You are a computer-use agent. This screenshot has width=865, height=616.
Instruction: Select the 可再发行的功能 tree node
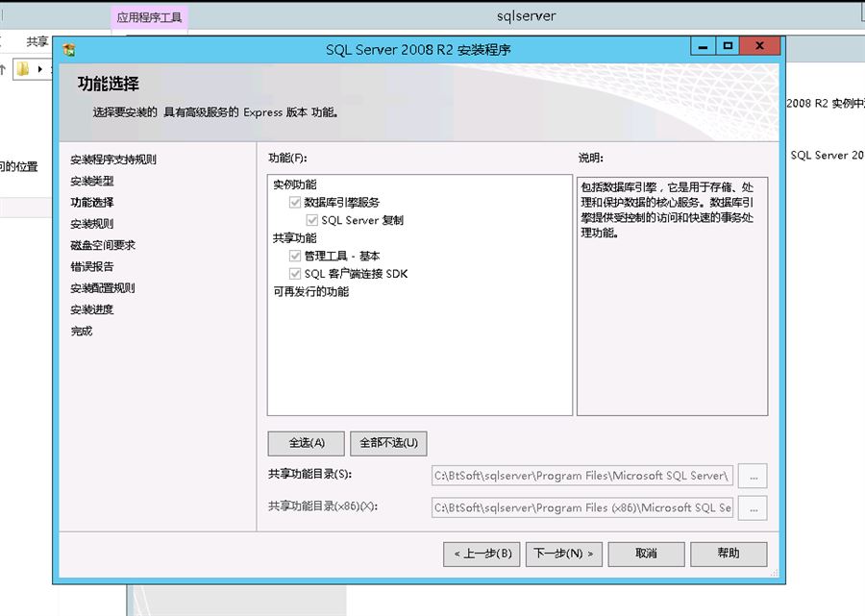tap(310, 292)
